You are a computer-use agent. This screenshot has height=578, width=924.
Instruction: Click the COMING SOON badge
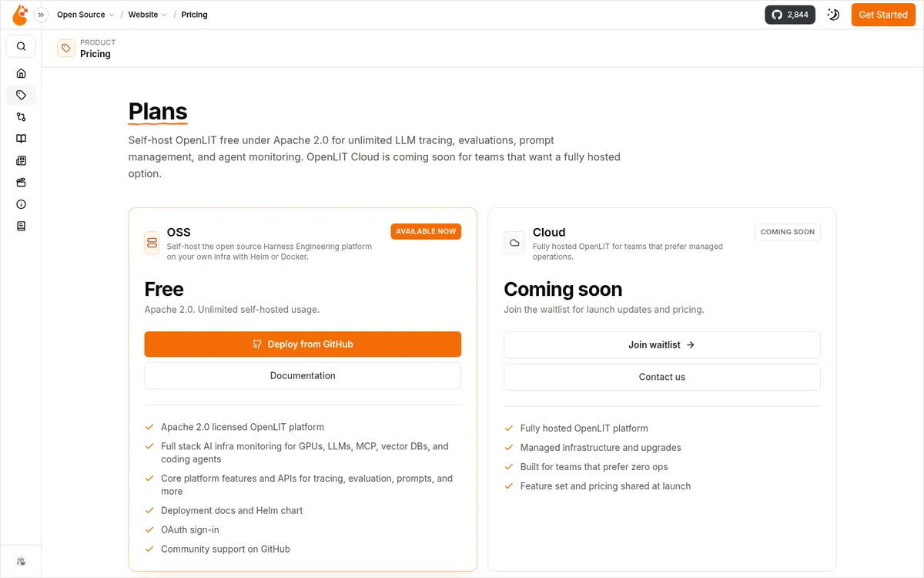[788, 232]
